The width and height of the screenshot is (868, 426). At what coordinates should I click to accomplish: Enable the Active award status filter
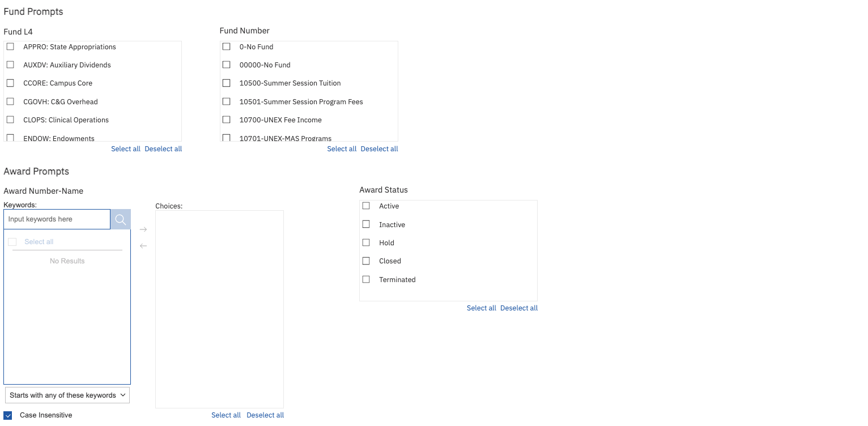point(365,206)
